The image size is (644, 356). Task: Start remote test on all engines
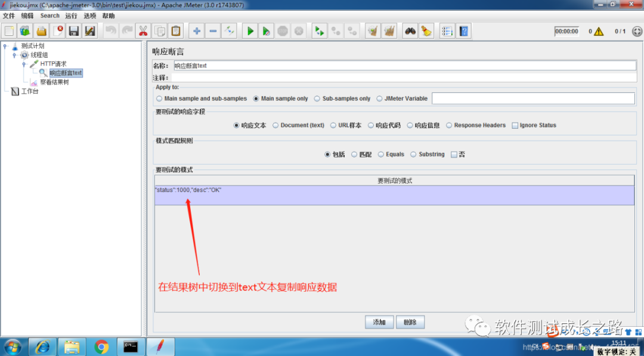click(319, 31)
